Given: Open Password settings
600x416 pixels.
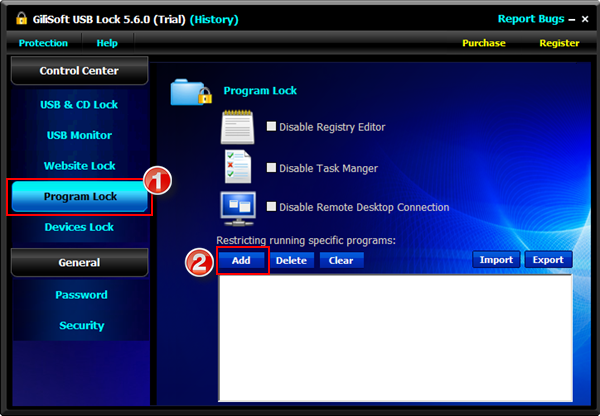Looking at the screenshot, I should [x=82, y=295].
